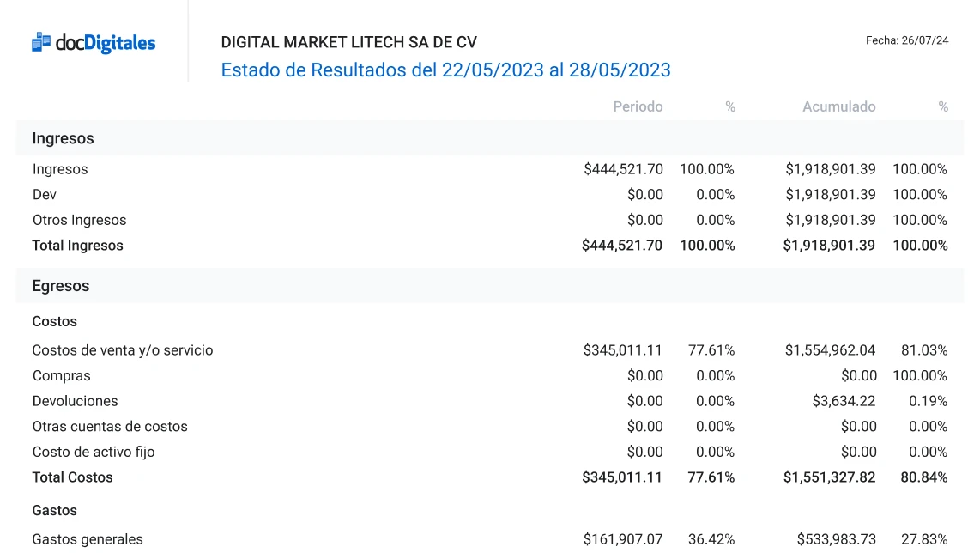Image resolution: width=980 pixels, height=553 pixels.
Task: Click the Otros Ingresos row label
Action: (79, 220)
